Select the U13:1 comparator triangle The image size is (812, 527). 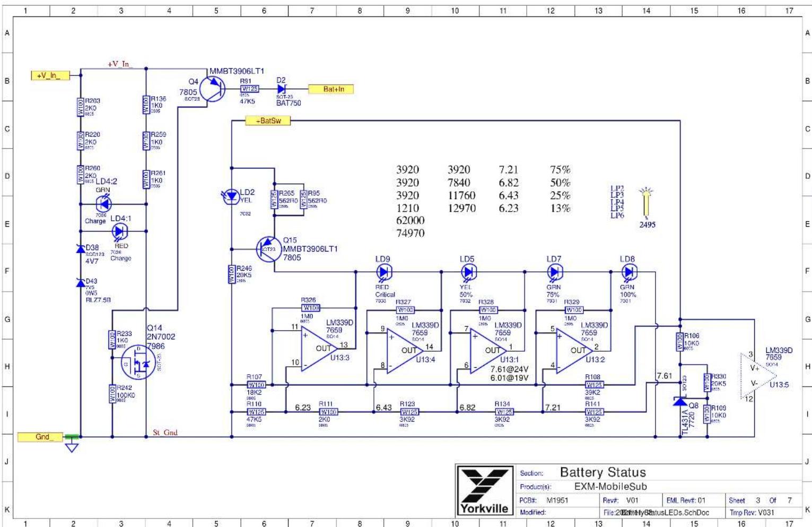[488, 350]
